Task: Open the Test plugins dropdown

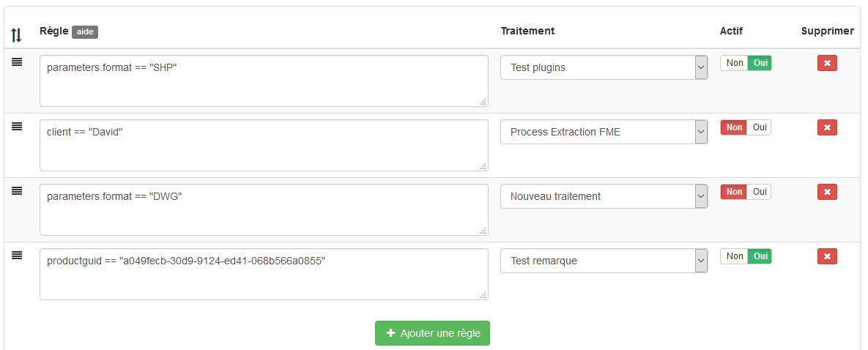Action: click(604, 68)
